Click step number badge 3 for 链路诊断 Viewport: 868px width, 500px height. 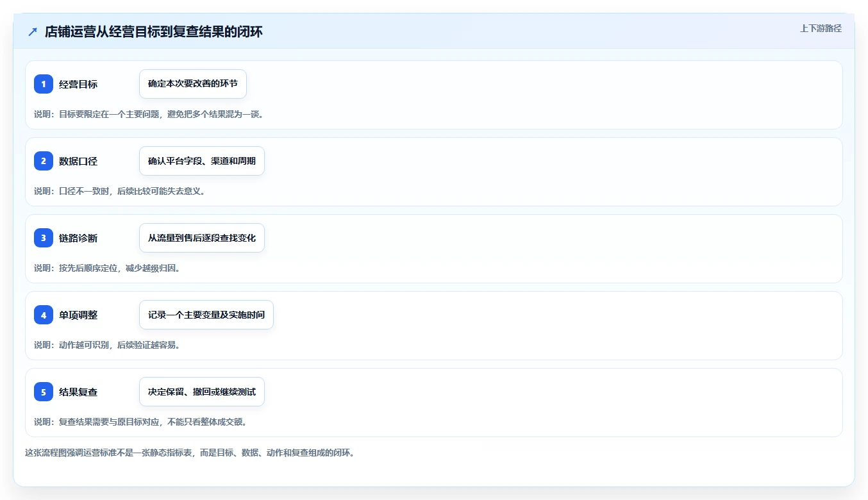pos(44,238)
